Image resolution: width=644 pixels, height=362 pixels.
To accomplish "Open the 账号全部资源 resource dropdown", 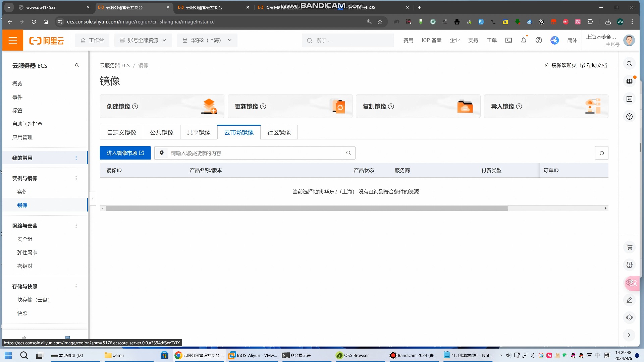I will tap(143, 40).
